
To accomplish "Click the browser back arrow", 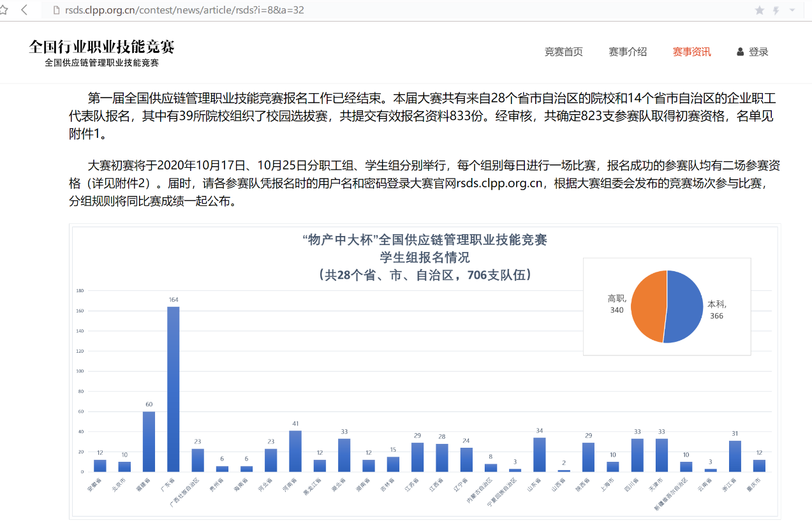I will click(24, 10).
